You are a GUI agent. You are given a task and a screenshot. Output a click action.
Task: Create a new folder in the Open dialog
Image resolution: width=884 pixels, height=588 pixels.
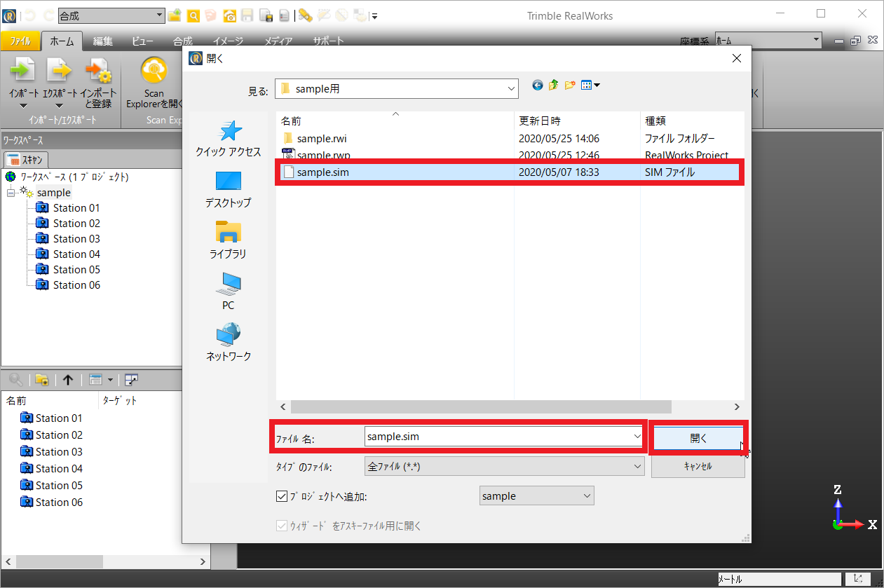click(x=570, y=86)
